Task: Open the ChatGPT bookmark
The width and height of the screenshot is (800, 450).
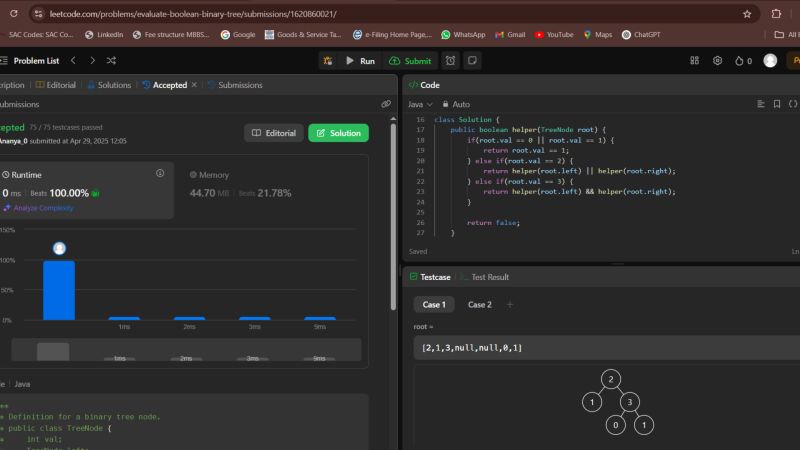Action: coord(641,35)
